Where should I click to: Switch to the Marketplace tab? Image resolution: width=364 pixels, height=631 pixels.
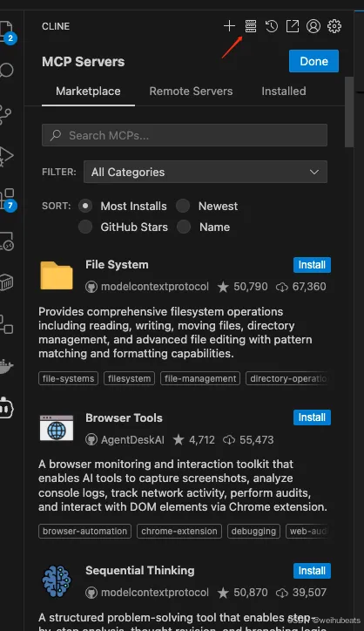pos(88,92)
